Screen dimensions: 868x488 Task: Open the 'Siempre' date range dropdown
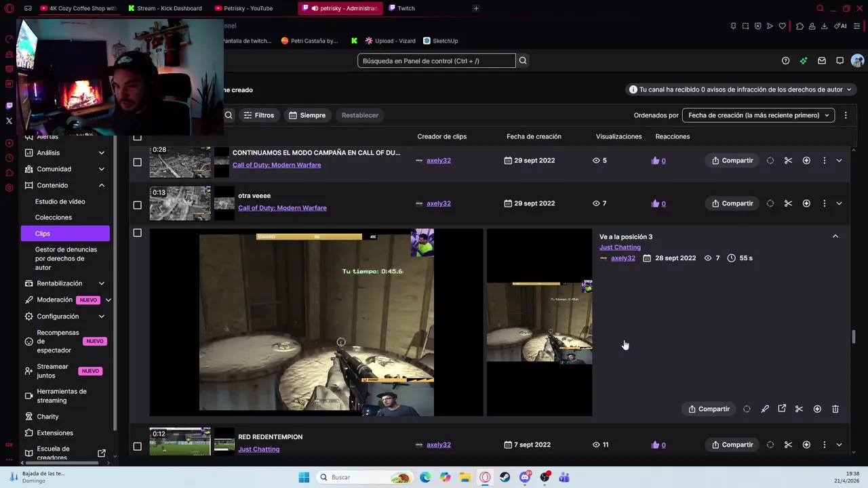[x=308, y=115]
